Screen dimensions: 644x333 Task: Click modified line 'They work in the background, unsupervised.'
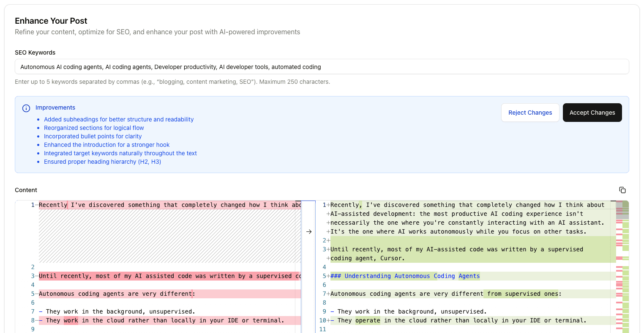click(x=409, y=311)
